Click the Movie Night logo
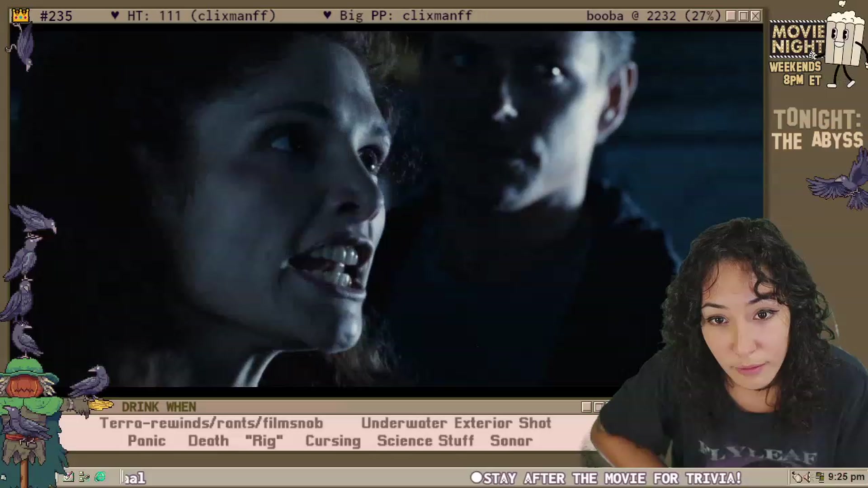This screenshot has width=868, height=488. pos(797,39)
